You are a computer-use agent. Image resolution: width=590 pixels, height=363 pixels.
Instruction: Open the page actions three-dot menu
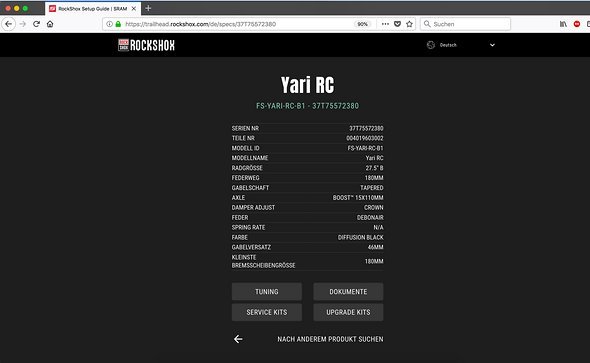(385, 24)
